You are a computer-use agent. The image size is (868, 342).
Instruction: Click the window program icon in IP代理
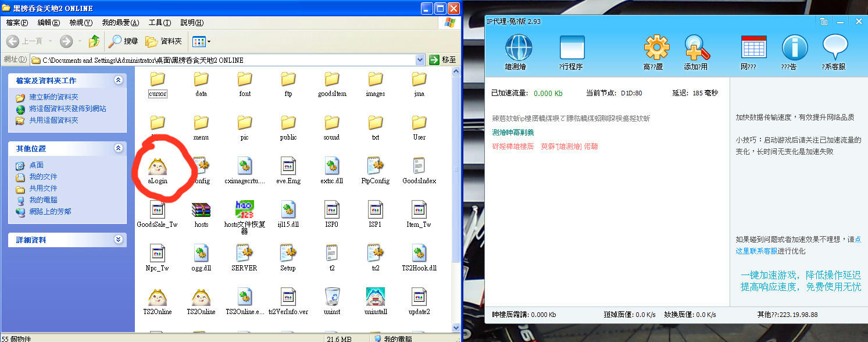pos(572,47)
